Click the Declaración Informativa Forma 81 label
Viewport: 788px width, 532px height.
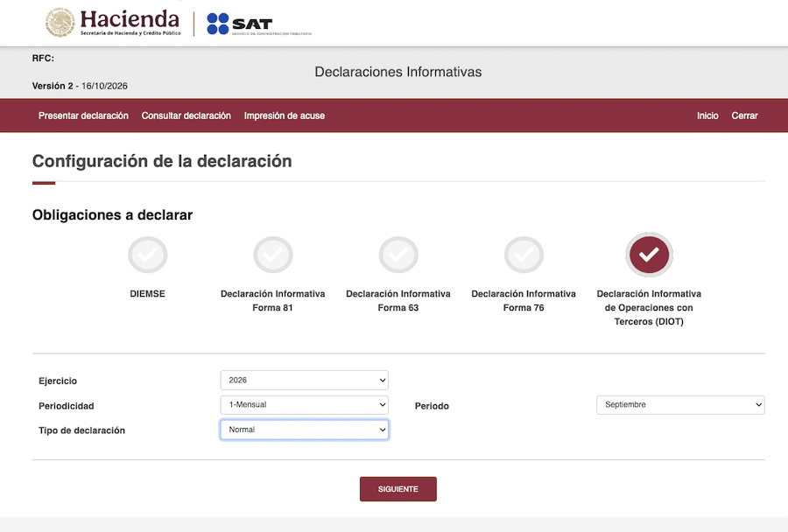pos(273,300)
